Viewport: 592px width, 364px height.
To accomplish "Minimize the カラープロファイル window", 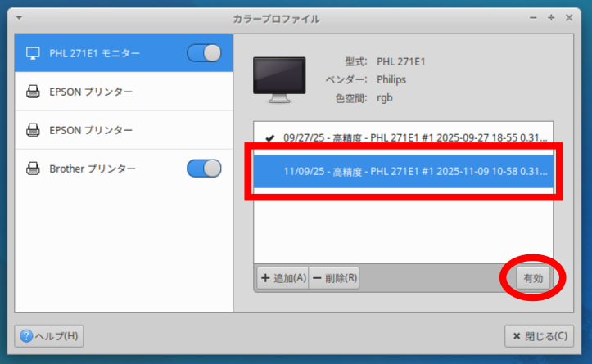I will pyautogui.click(x=533, y=17).
